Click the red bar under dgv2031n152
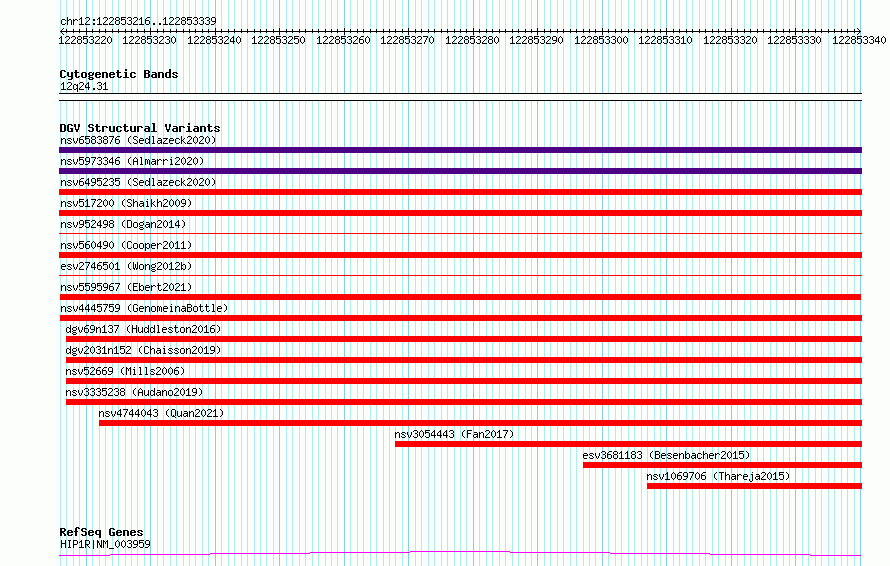 coord(464,360)
